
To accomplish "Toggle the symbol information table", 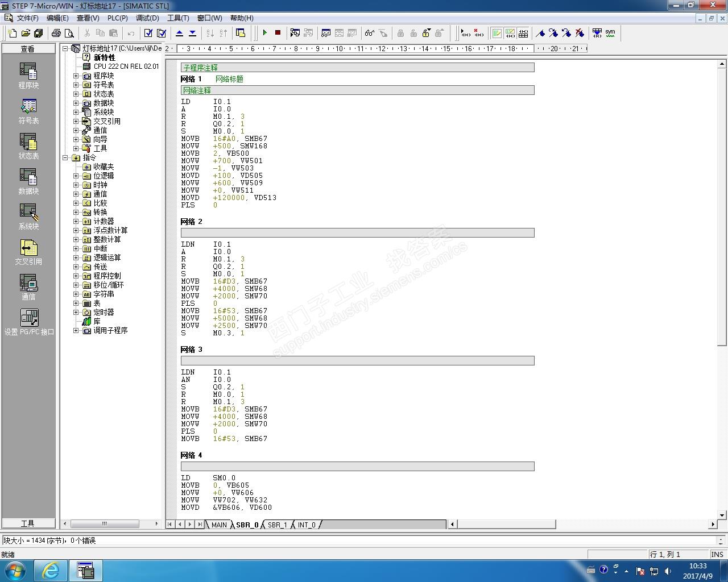I will tap(523, 33).
